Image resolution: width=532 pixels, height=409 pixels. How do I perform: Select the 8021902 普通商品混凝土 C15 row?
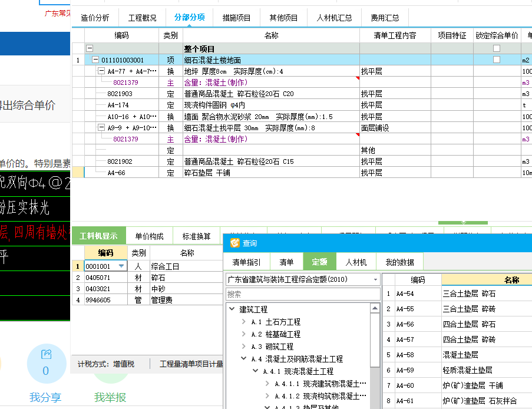pos(302,161)
